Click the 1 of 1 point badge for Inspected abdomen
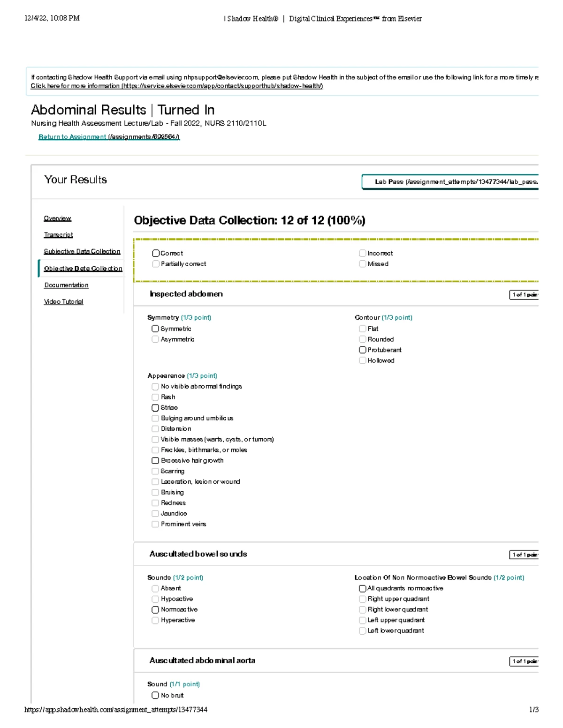This screenshot has height=728, width=563. 524,294
